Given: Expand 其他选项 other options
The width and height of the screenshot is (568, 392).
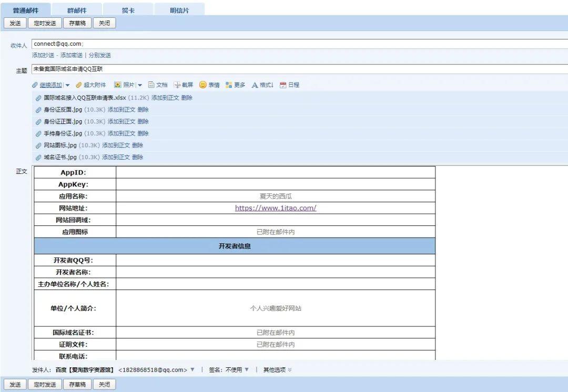Looking at the screenshot, I should click(278, 369).
